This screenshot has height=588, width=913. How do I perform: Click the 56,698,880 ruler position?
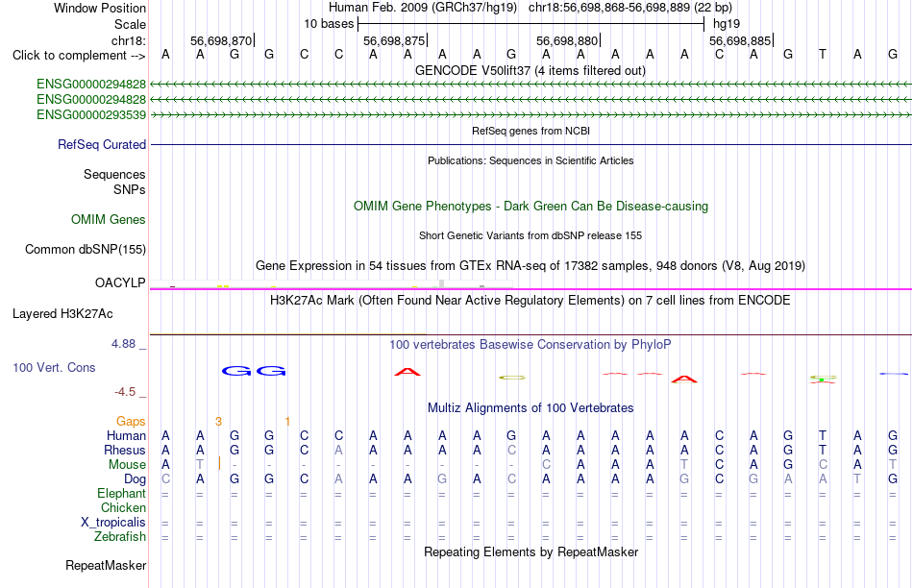(x=567, y=40)
